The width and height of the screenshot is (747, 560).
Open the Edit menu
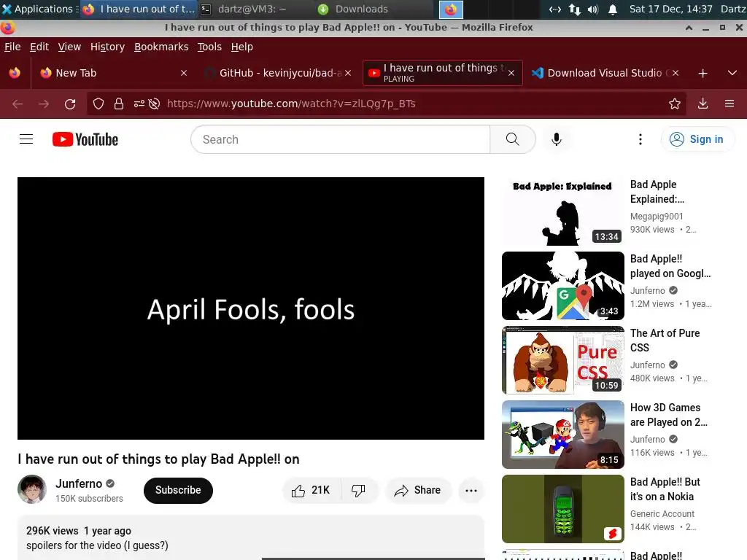tap(39, 47)
